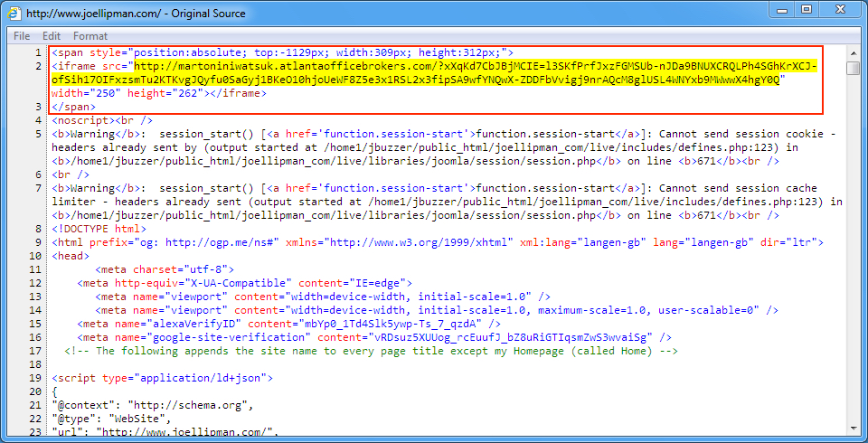This screenshot has width=868, height=443.
Task: Click the closing </span> tag on line 3
Action: [73, 107]
